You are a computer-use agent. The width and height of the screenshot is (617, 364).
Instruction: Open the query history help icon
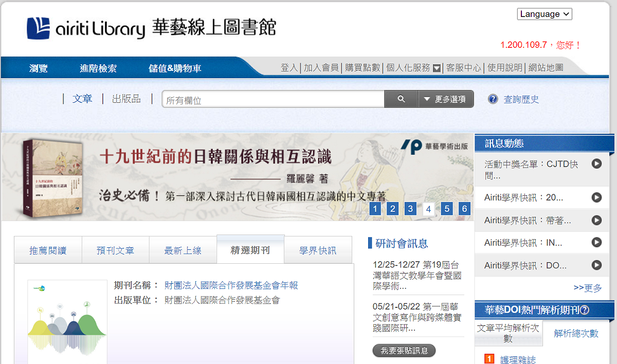(x=493, y=99)
